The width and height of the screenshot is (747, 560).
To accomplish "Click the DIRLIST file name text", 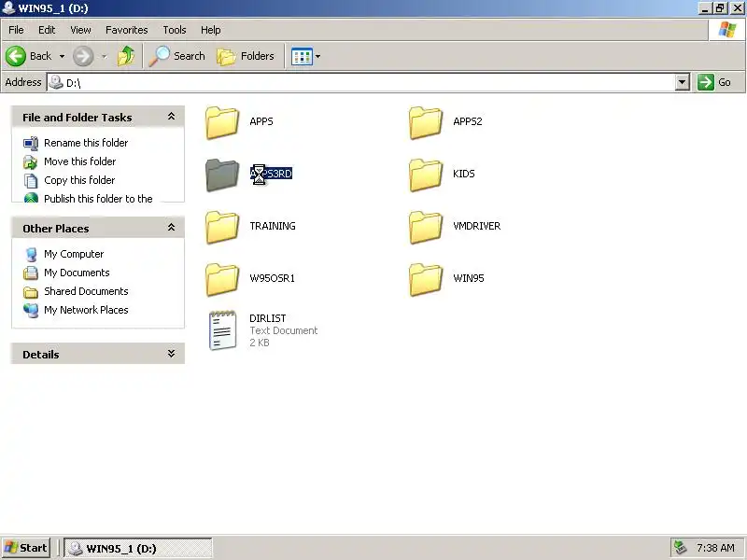I will click(x=268, y=318).
